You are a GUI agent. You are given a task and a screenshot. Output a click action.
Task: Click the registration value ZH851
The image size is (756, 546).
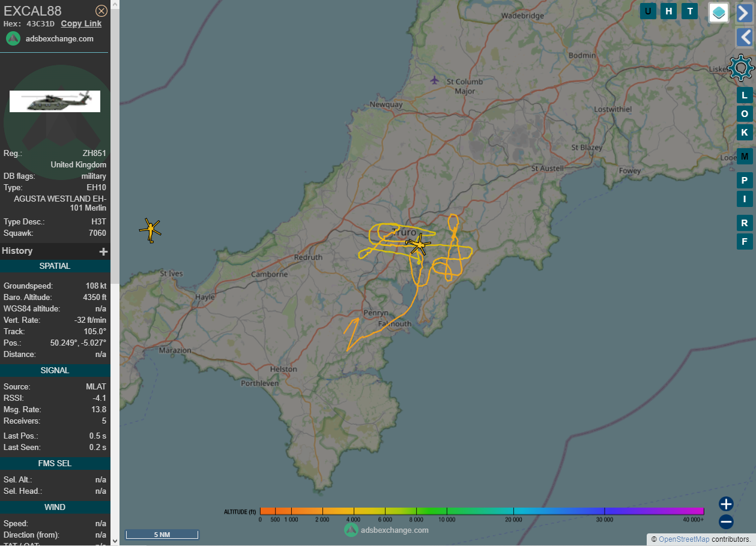coord(94,154)
